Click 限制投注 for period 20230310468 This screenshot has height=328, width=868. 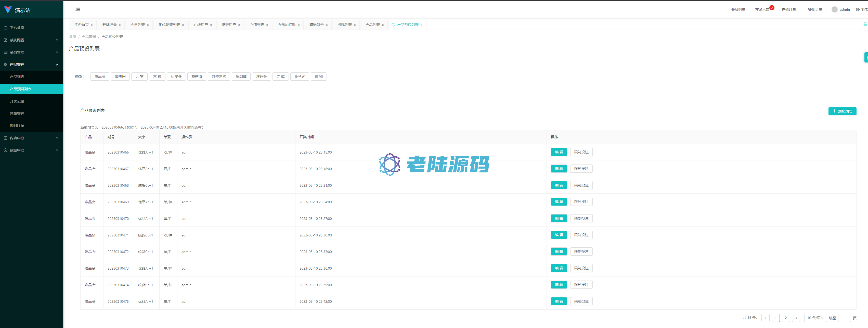point(581,185)
